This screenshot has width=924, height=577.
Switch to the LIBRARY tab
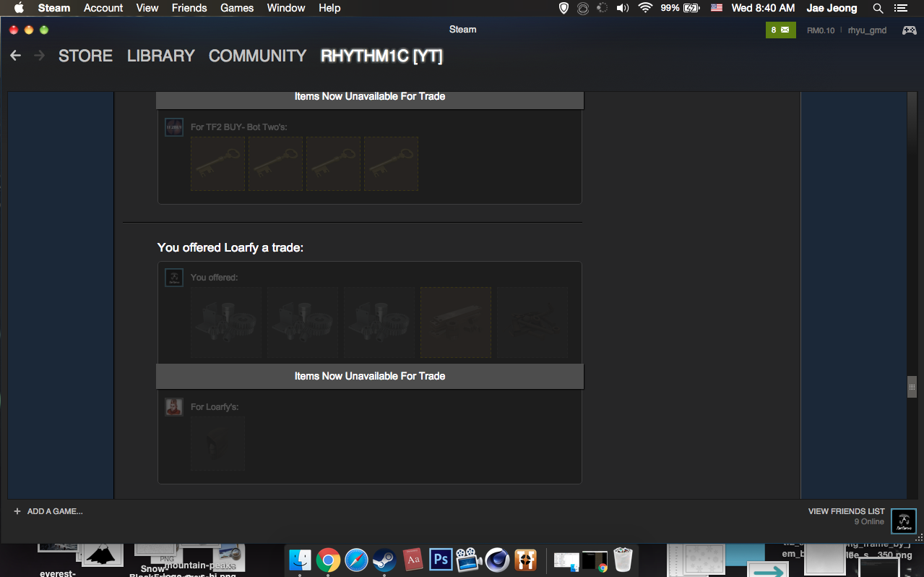pyautogui.click(x=161, y=56)
